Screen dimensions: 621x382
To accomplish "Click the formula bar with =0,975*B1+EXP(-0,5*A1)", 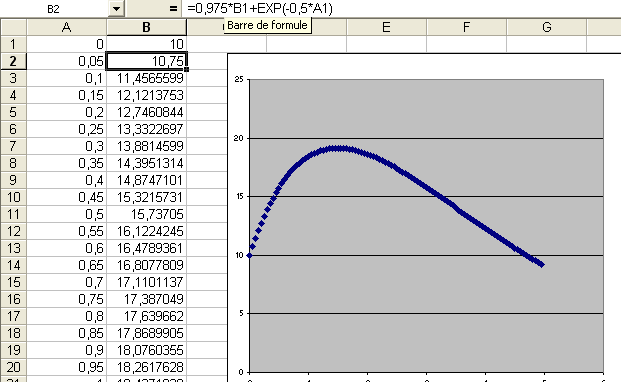I will pyautogui.click(x=401, y=8).
